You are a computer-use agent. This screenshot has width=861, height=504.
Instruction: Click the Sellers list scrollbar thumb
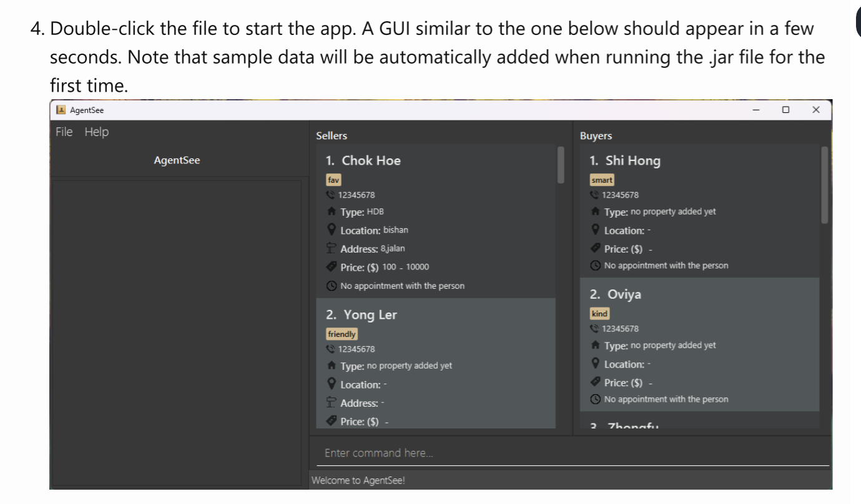561,165
